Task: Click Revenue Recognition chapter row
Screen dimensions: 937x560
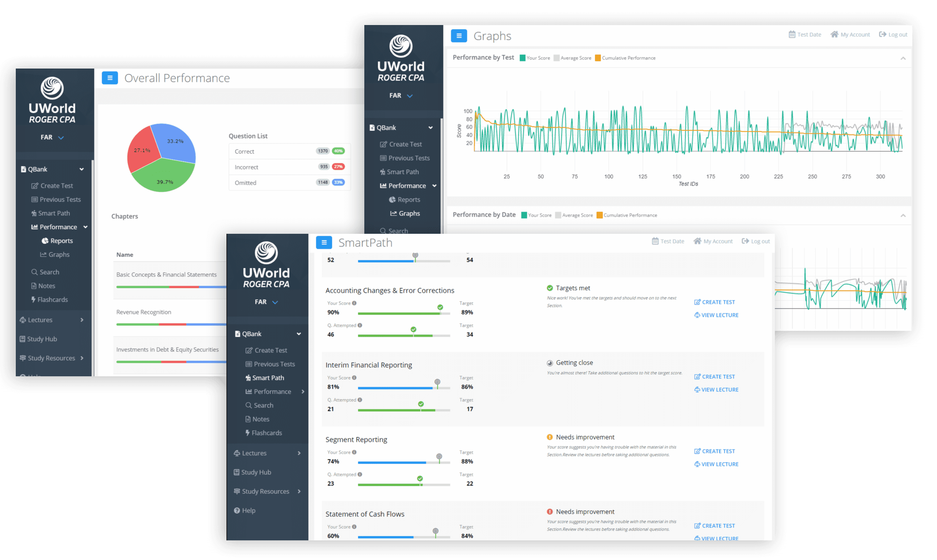Action: 170,318
